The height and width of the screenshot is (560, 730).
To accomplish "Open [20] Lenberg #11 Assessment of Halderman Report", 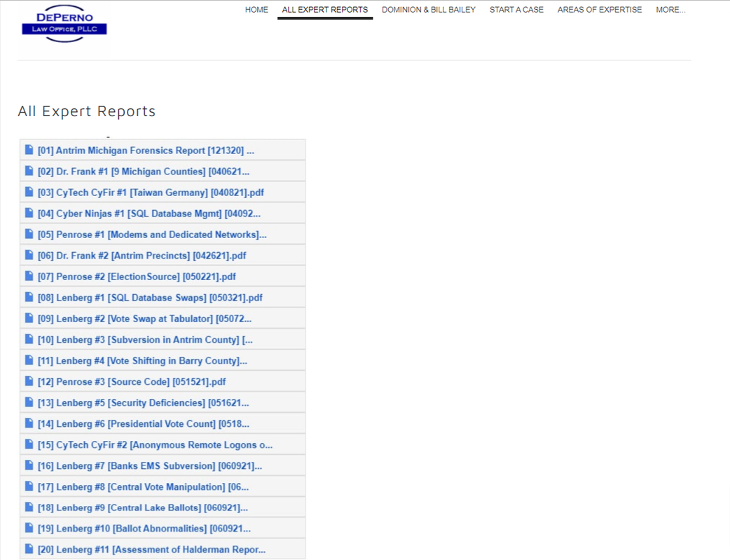I will (152, 549).
